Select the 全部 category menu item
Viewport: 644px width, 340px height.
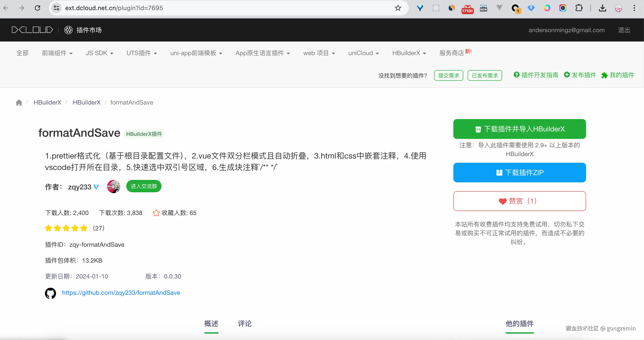tap(22, 53)
